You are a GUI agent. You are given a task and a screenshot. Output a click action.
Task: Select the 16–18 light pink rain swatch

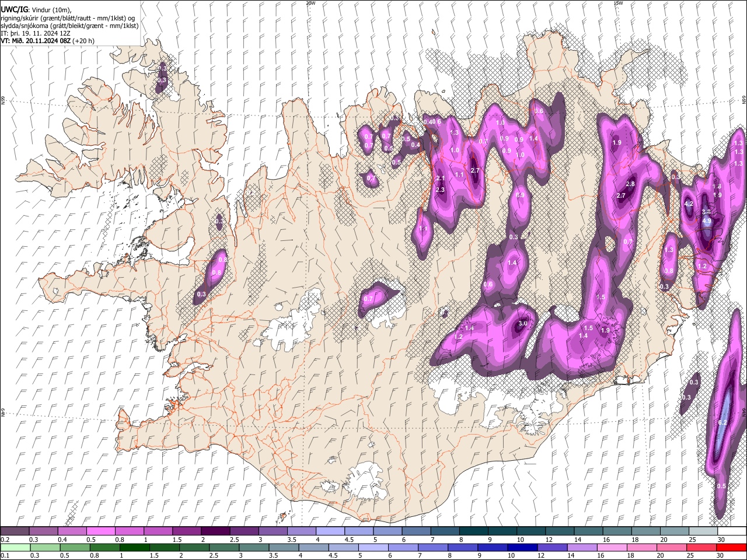[612, 547]
